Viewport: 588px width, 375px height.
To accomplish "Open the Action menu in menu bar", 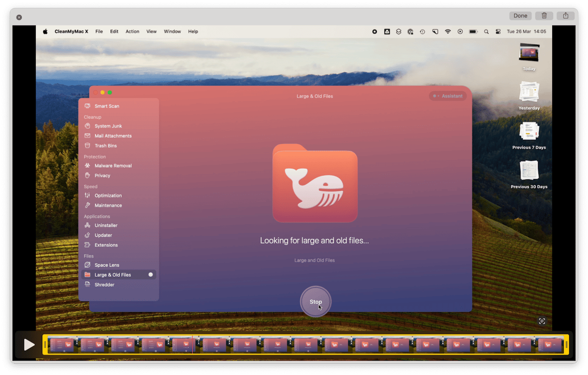I will click(132, 31).
